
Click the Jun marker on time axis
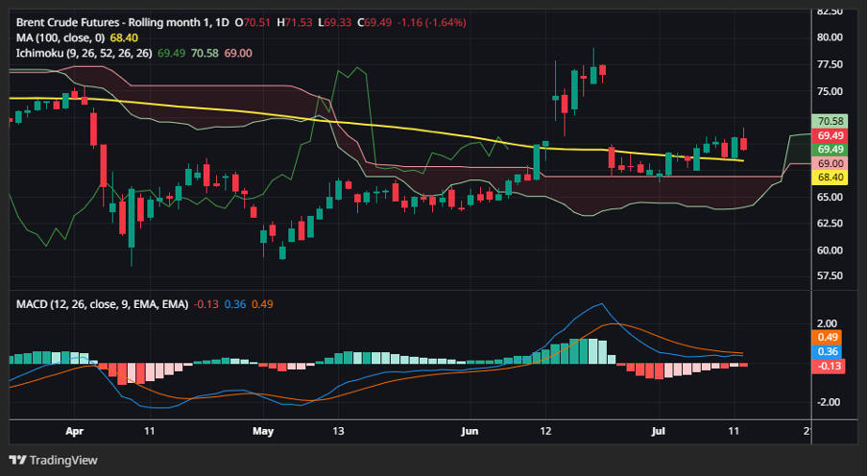click(470, 432)
